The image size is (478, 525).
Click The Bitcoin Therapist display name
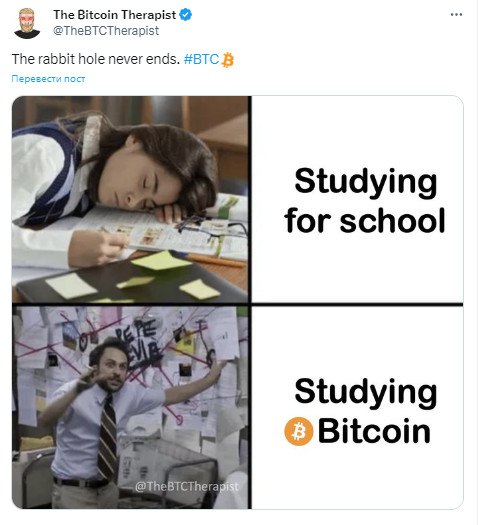coord(114,15)
